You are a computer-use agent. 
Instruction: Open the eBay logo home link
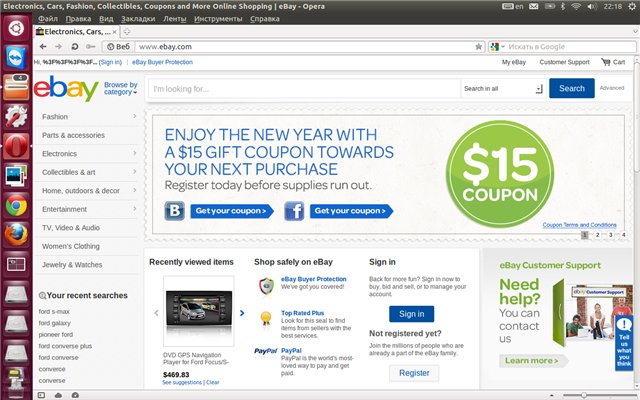coord(66,88)
